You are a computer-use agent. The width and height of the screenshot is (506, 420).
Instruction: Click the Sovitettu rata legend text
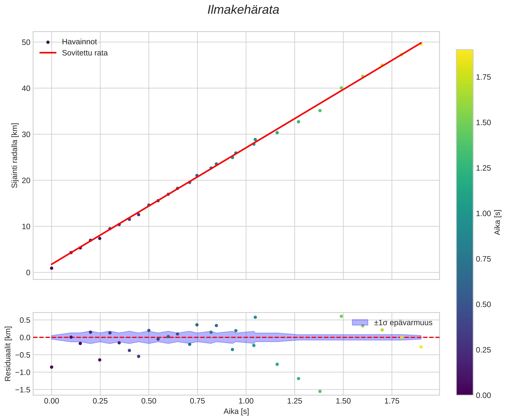[85, 53]
